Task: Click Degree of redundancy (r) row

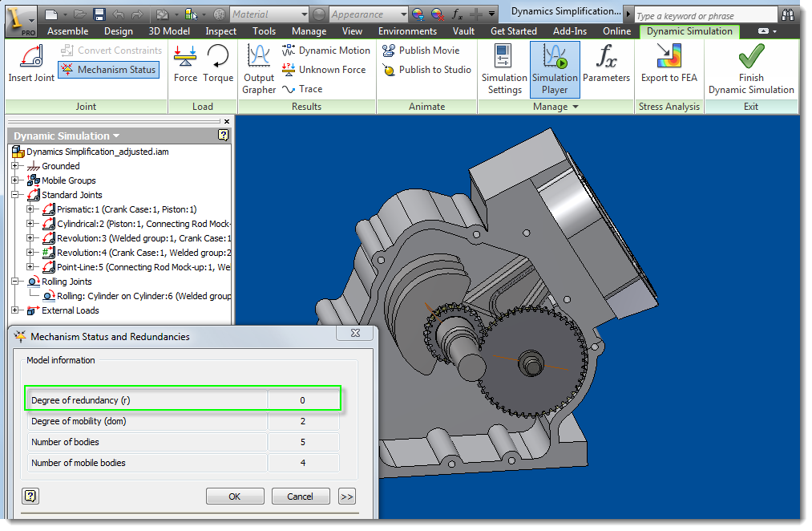Action: (x=183, y=400)
